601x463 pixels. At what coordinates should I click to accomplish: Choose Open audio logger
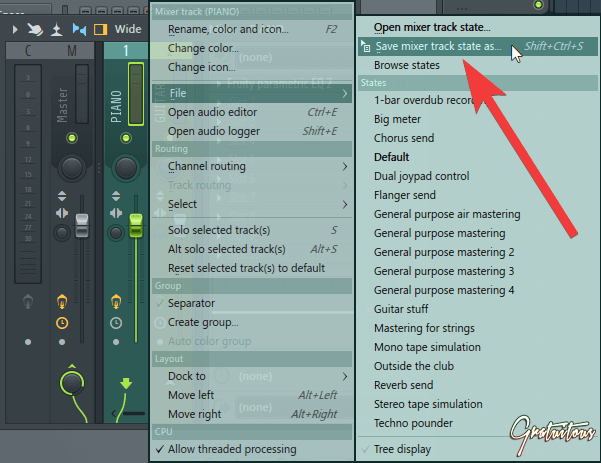(252, 131)
